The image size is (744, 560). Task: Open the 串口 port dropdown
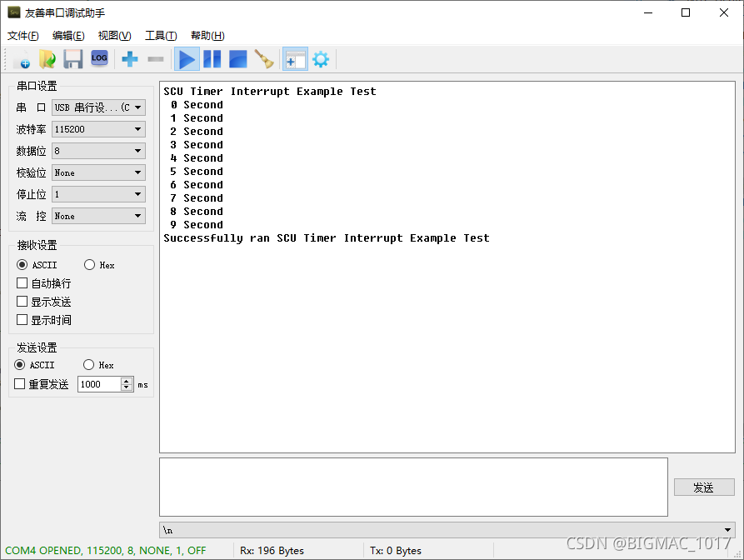point(98,107)
